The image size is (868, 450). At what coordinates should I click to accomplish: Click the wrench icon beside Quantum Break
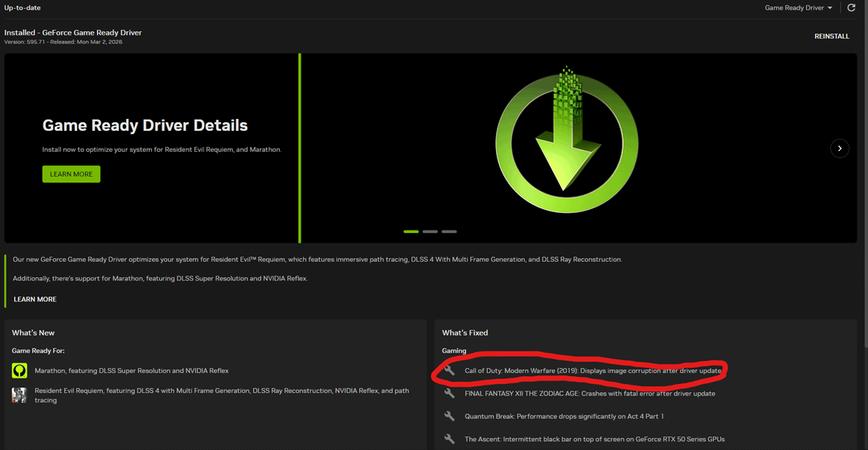pos(449,416)
